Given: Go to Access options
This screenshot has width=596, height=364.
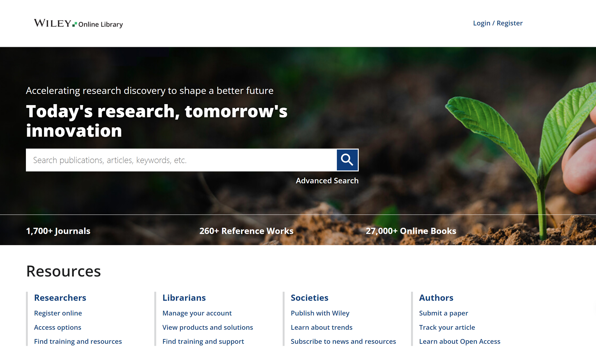Looking at the screenshot, I should (x=58, y=327).
